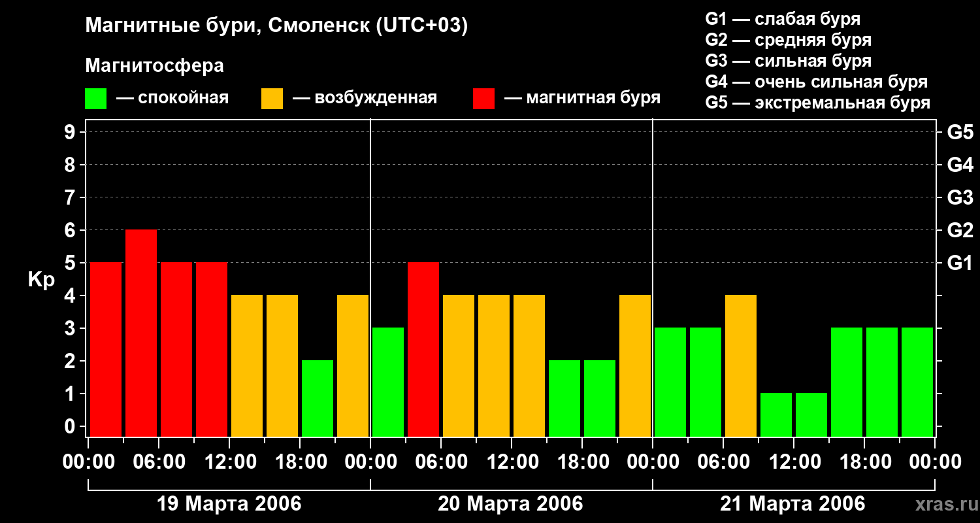This screenshot has height=523, width=980.
Task: Click the only yellow bar on 21 Марта
Action: click(741, 365)
